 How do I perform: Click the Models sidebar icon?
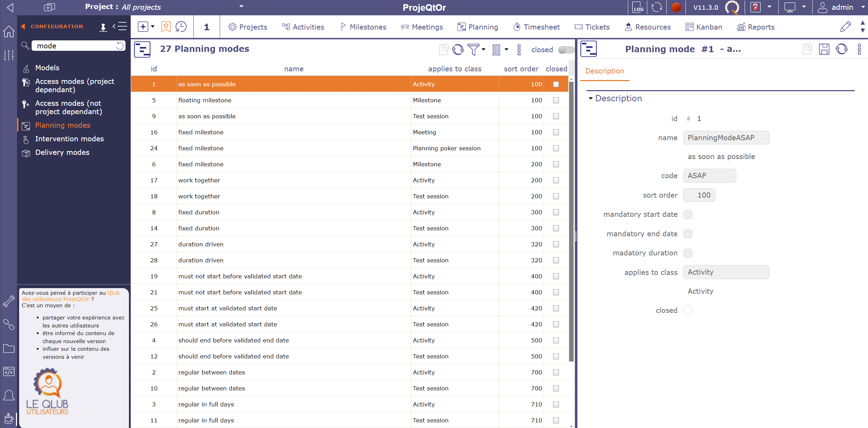point(26,68)
